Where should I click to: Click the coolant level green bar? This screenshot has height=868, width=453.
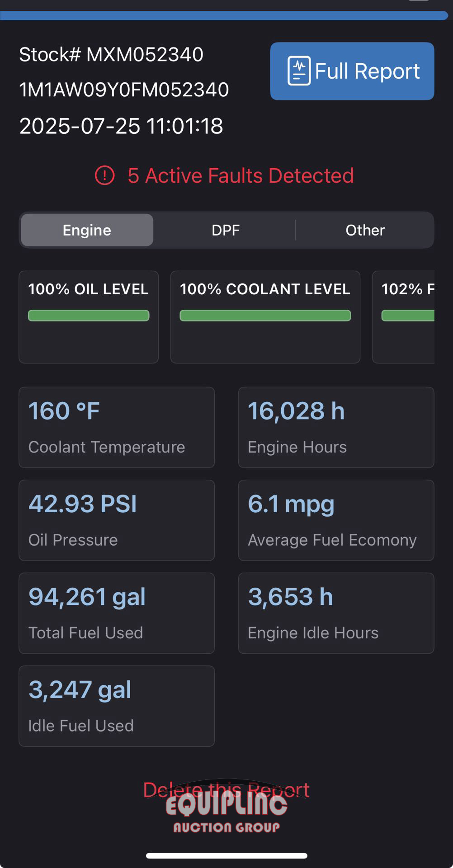[x=265, y=316]
